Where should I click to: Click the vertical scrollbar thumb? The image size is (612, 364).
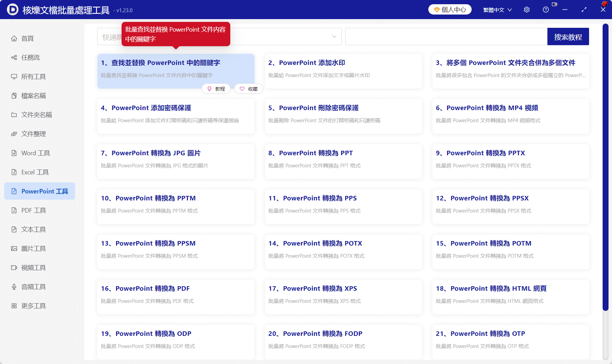(605, 167)
